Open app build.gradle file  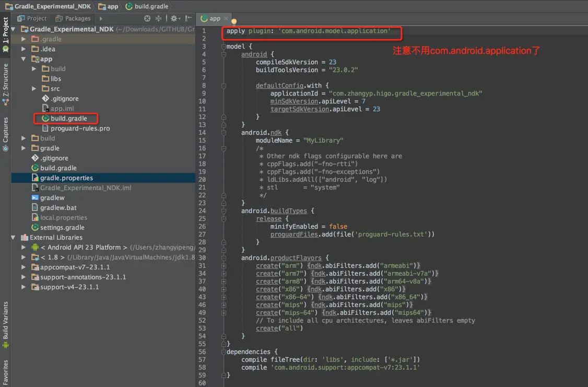(x=65, y=119)
